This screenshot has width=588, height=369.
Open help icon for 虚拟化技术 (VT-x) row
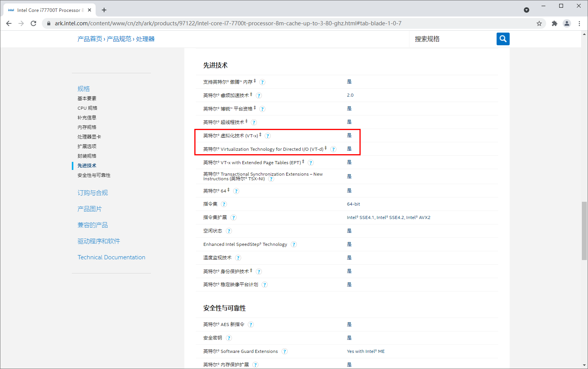point(268,136)
